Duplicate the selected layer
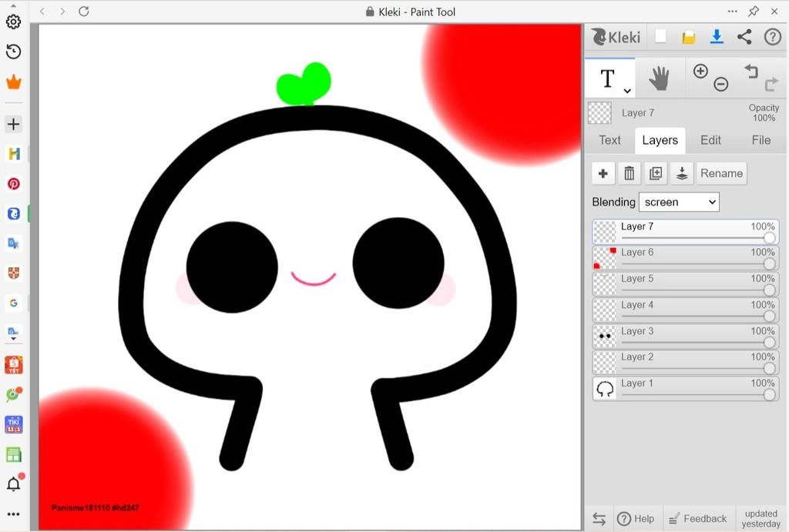 click(656, 173)
